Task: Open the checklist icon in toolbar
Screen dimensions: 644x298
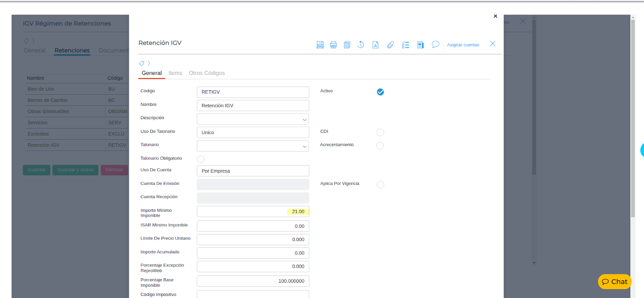Action: [x=405, y=45]
